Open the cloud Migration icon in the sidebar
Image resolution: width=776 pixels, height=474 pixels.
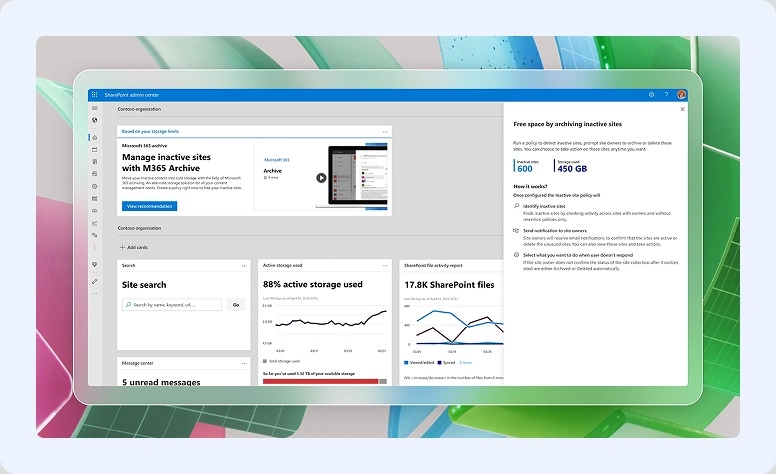[x=95, y=211]
